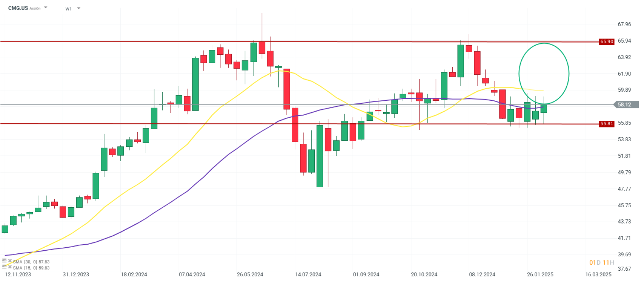Open SMA 30 indicator settings icon

(4, 261)
